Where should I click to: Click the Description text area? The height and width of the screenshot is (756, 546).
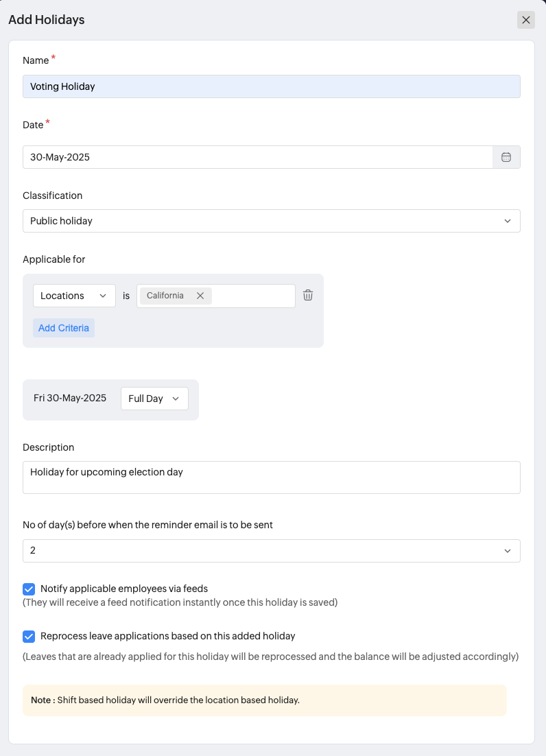point(271,477)
